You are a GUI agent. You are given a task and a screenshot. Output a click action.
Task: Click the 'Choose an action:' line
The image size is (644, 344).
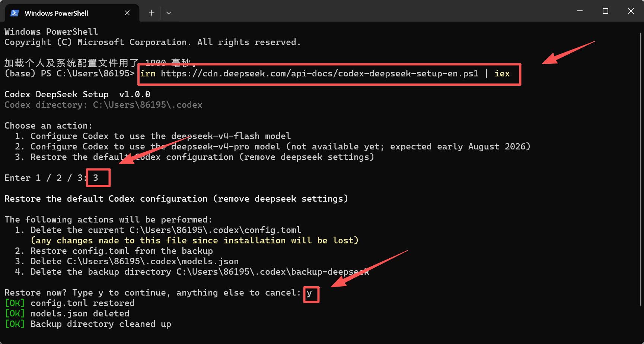[48, 126]
